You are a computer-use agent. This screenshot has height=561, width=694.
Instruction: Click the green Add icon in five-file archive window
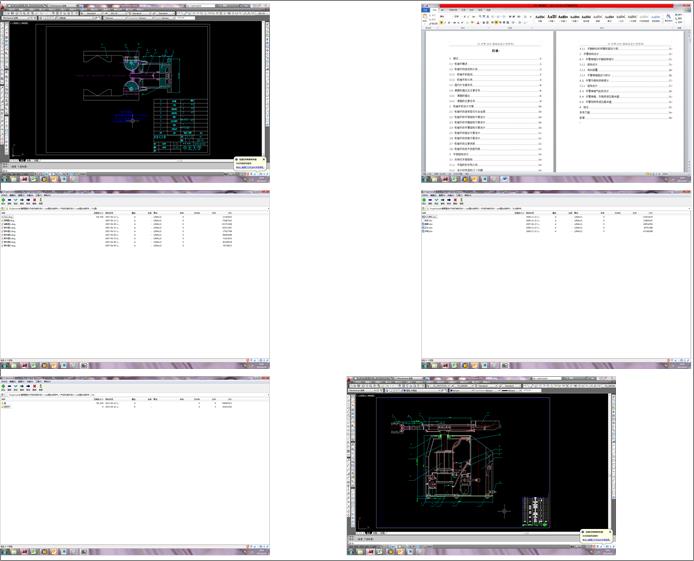click(424, 200)
